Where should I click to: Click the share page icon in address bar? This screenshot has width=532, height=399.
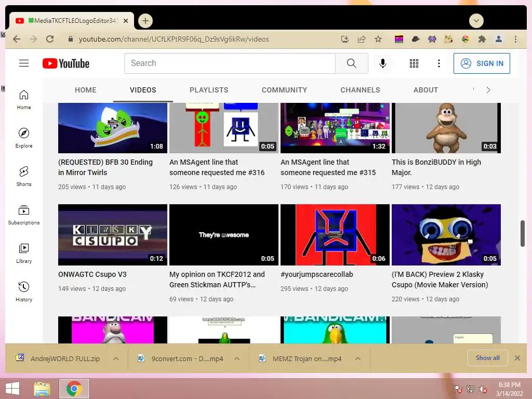362,39
